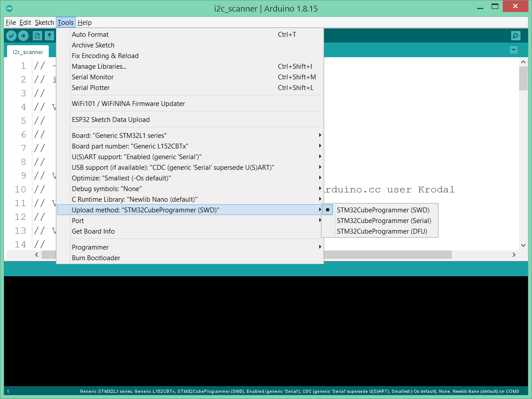Expand USB support (if available) submenu
The height and width of the screenshot is (399, 532).
(190, 168)
